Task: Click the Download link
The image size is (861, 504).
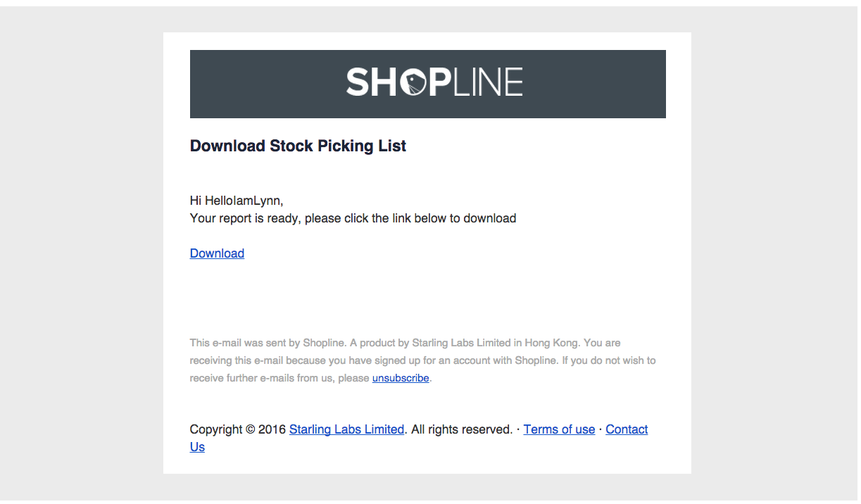Action: coord(217,253)
